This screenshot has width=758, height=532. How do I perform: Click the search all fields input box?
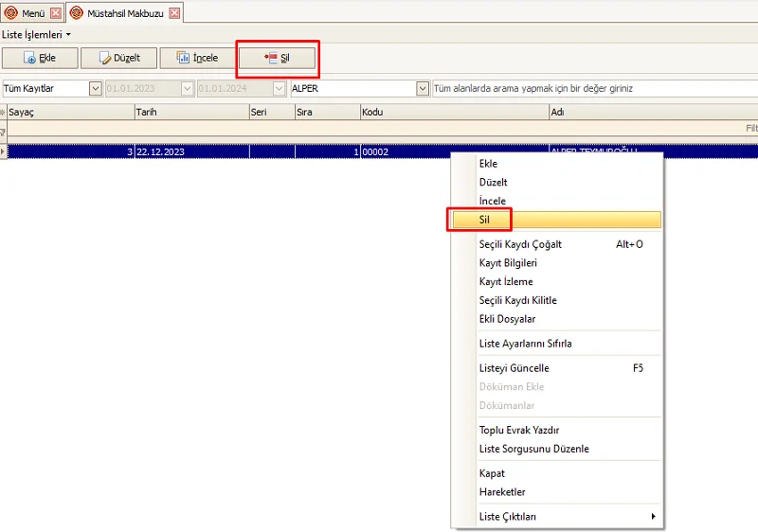(x=592, y=88)
